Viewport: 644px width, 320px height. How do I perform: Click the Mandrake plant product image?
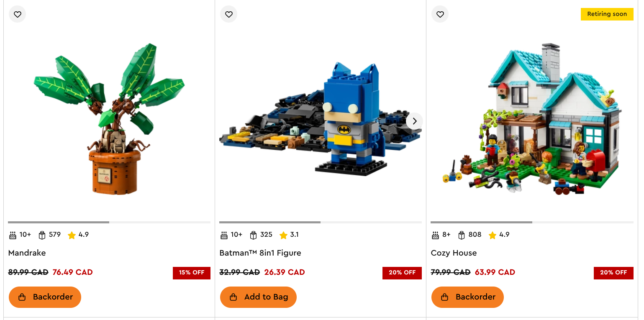[110, 119]
